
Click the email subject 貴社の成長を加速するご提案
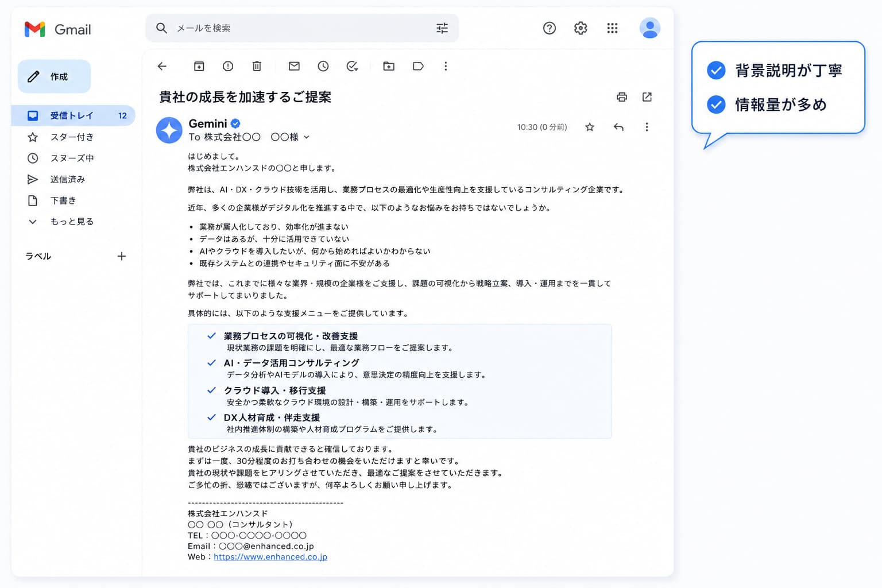point(245,97)
